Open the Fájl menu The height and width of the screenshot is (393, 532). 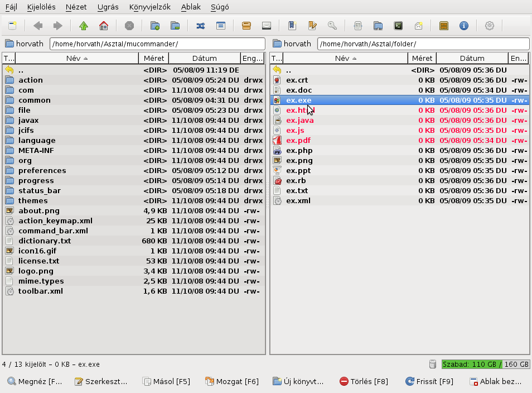pyautogui.click(x=11, y=7)
